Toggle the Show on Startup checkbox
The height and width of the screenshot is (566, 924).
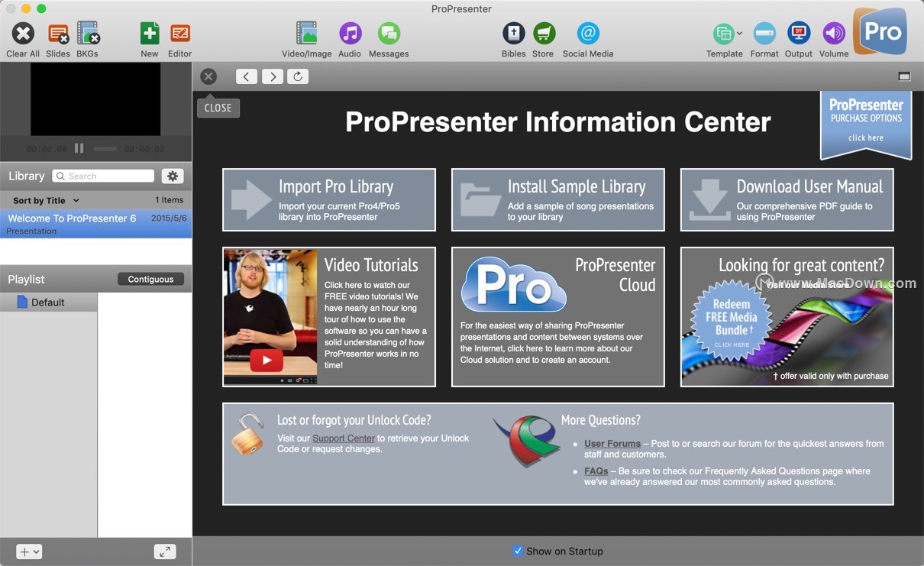518,551
